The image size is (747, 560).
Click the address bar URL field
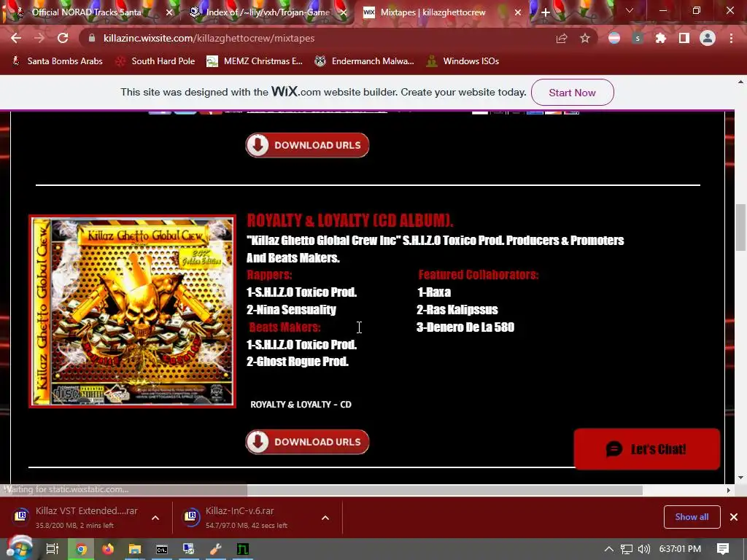click(314, 38)
